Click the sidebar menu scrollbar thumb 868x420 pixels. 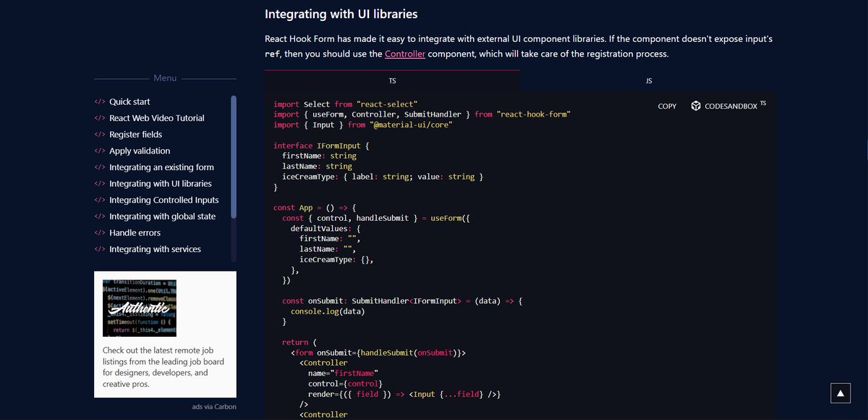pos(234,157)
